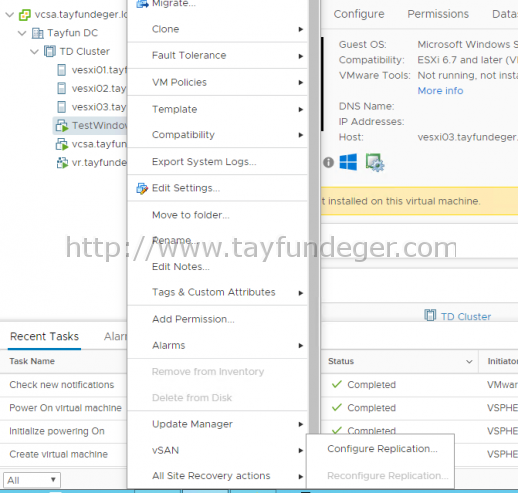Click the Task Name column header
Viewport: 518px width, 493px height.
[32, 361]
